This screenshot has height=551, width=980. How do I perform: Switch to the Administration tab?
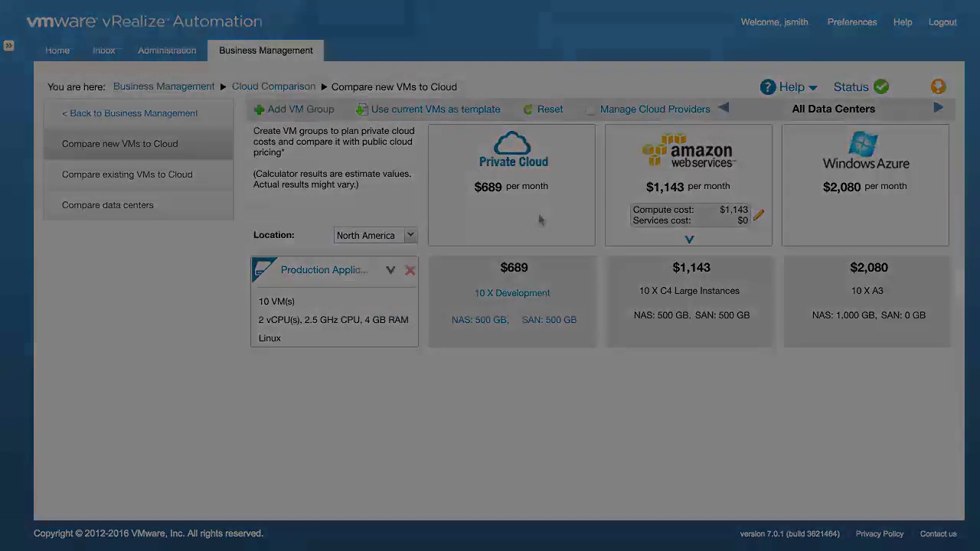(167, 51)
